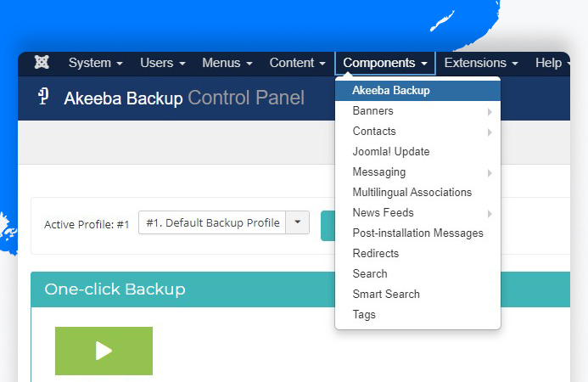
Task: Collapse the Components menu
Action: tap(385, 63)
